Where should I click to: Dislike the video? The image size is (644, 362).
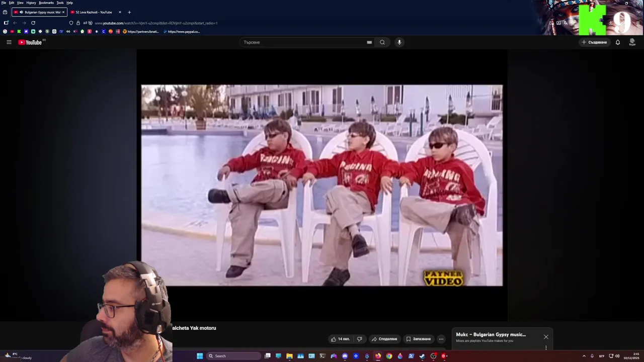[359, 339]
